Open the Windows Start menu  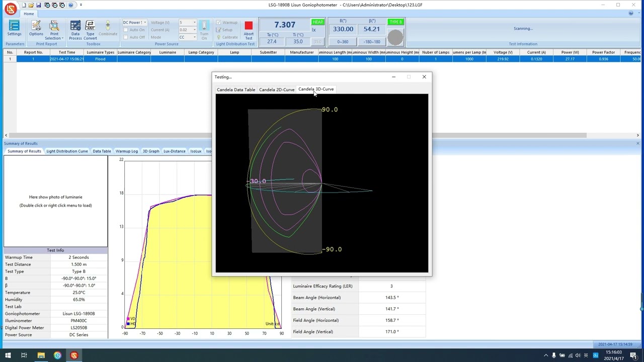click(8, 355)
